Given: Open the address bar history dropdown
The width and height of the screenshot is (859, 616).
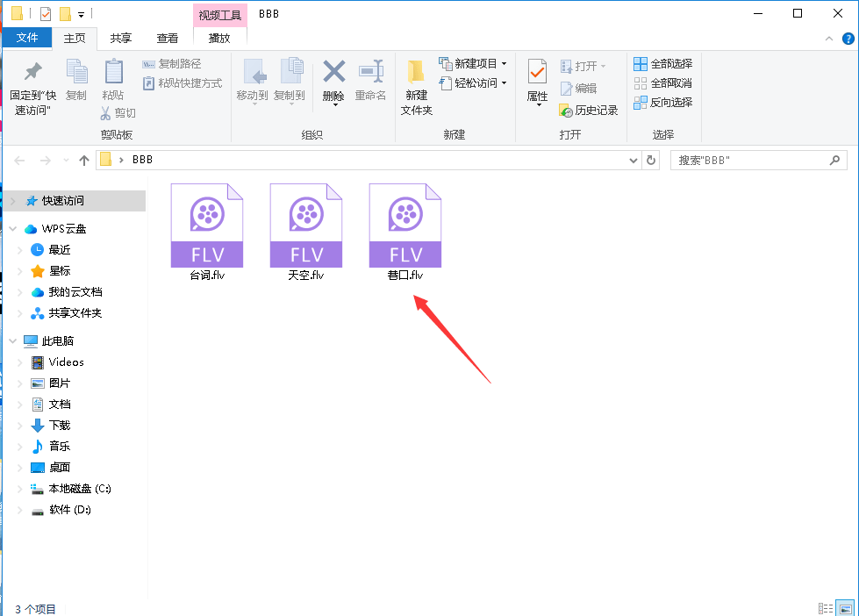Looking at the screenshot, I should (x=634, y=161).
